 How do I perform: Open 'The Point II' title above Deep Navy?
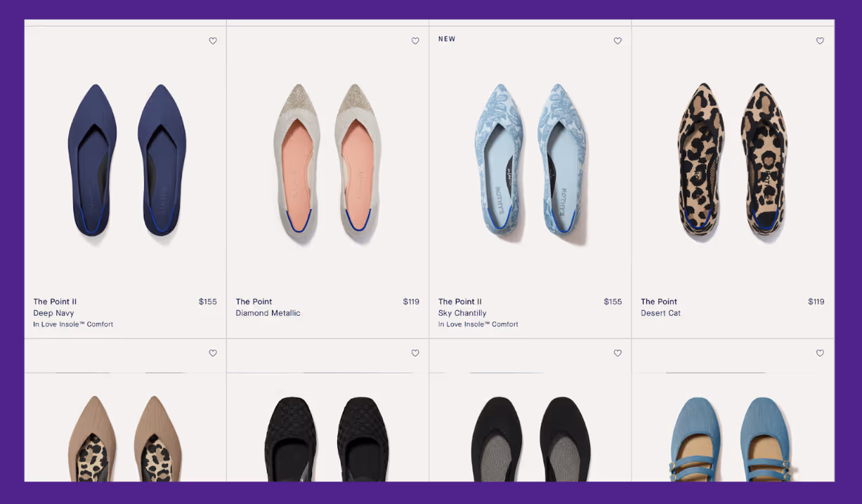pyautogui.click(x=55, y=302)
